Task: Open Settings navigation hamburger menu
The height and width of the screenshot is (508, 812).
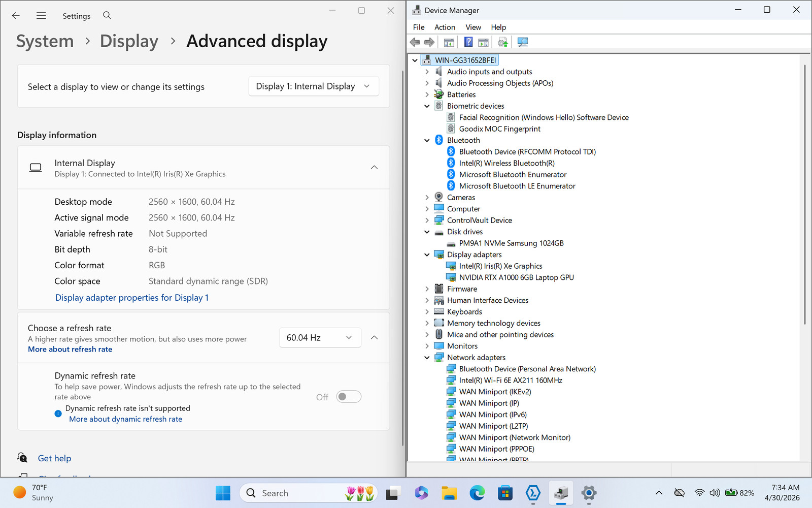Action: tap(41, 16)
